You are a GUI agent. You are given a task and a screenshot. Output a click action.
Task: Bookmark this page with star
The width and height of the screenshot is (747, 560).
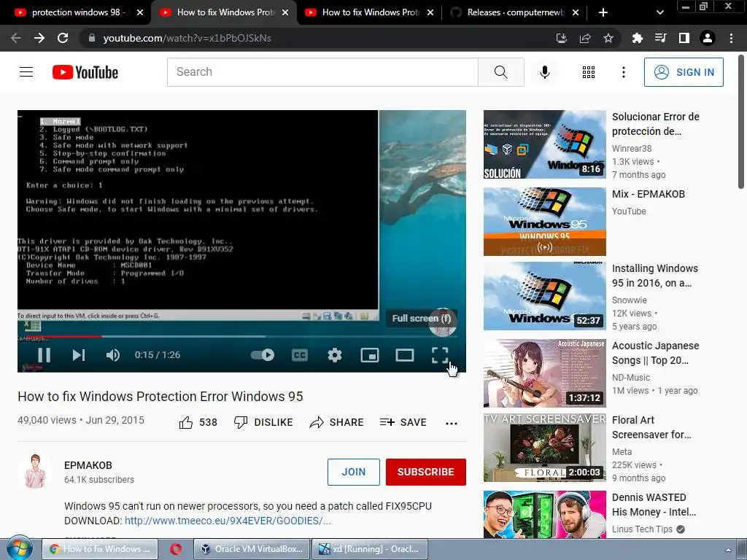(x=608, y=38)
